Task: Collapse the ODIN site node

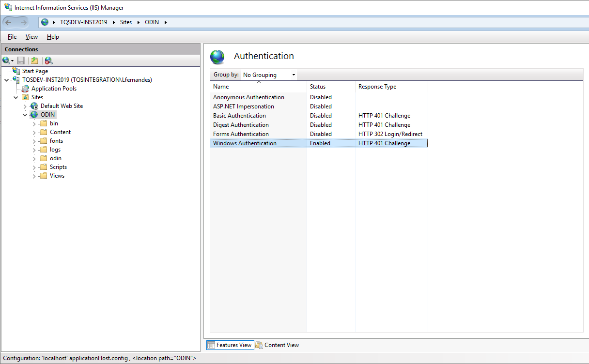Action: tap(25, 115)
